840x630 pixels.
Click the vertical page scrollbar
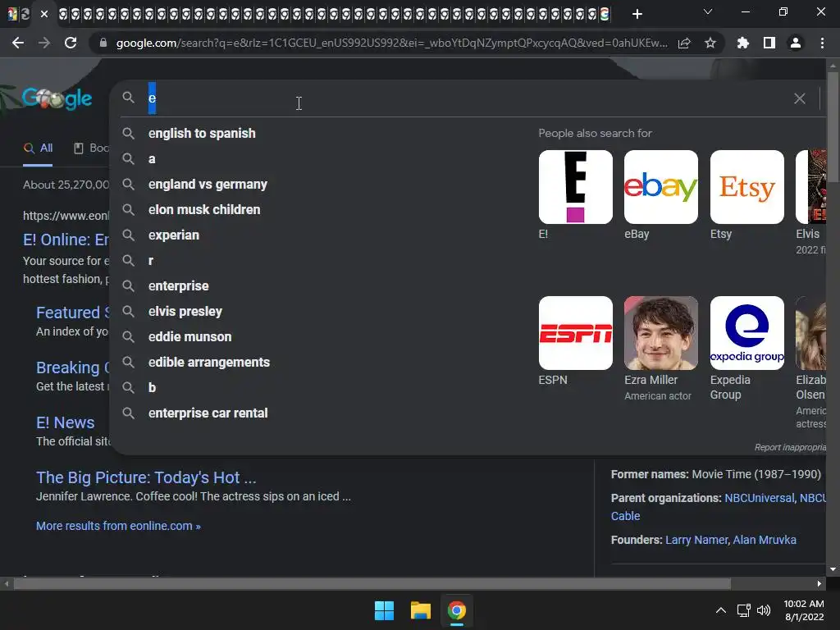coord(833,126)
